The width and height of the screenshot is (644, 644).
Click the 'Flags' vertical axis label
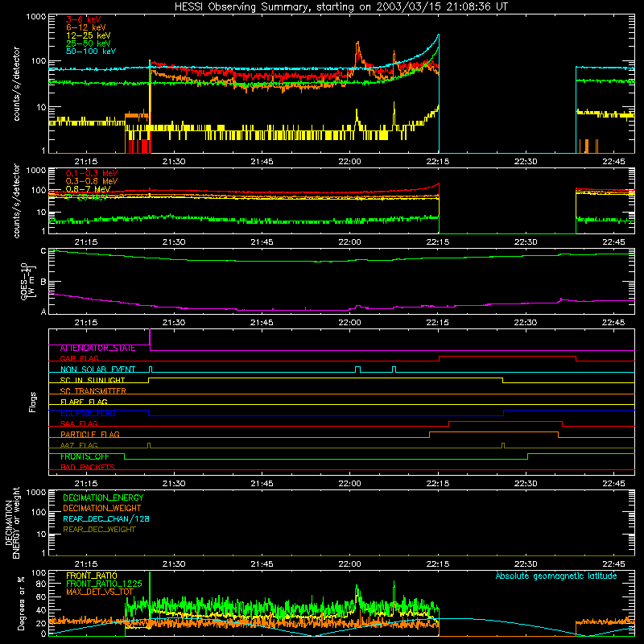(33, 402)
